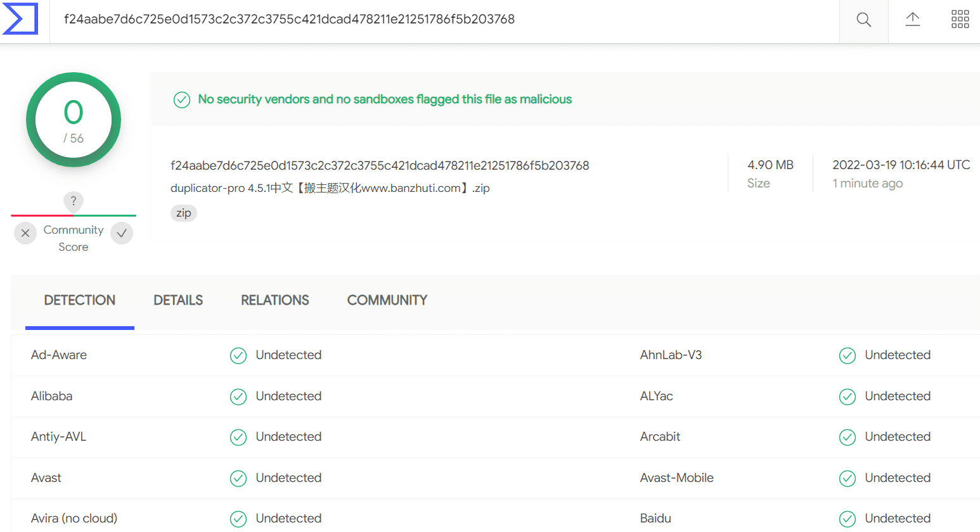
Task: Click the Avira undetected check icon
Action: (238, 519)
